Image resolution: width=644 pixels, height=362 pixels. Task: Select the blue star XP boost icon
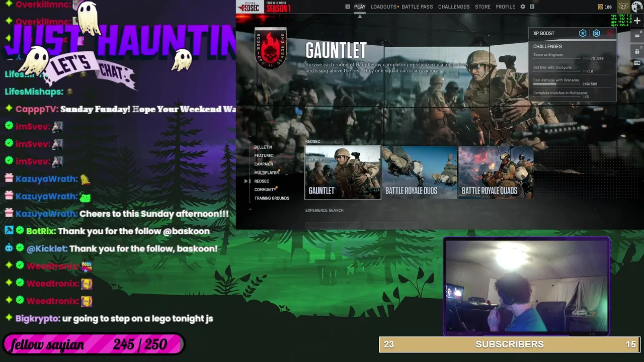pyautogui.click(x=583, y=33)
